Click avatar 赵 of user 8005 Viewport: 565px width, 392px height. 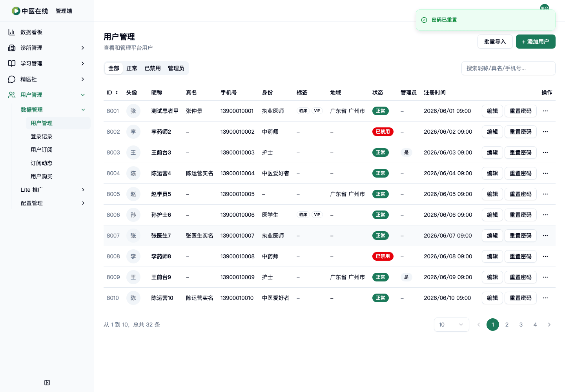[x=133, y=194]
